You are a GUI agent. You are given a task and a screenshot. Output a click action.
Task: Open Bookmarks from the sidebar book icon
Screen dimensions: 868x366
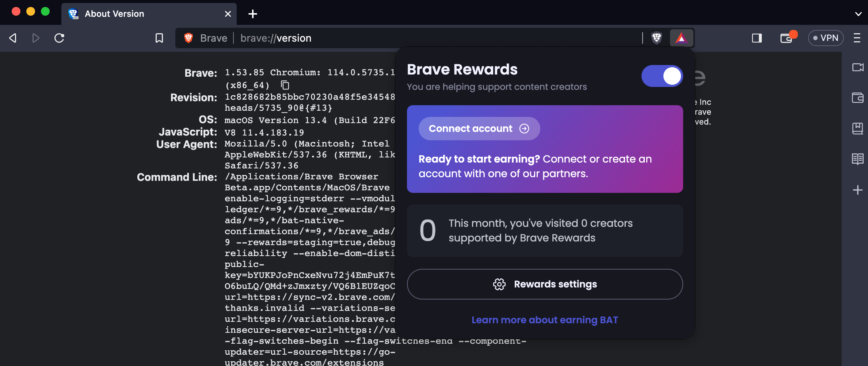point(858,128)
